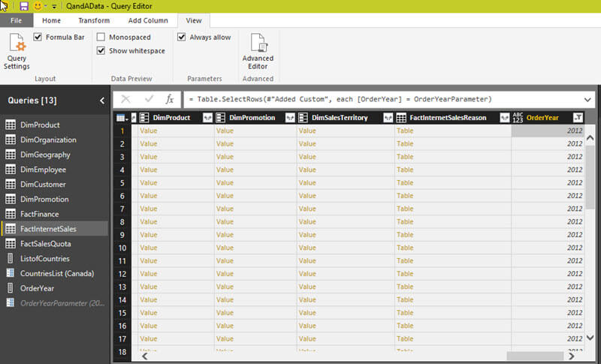Click the fx formula icon
This screenshot has height=364, width=601.
click(170, 99)
